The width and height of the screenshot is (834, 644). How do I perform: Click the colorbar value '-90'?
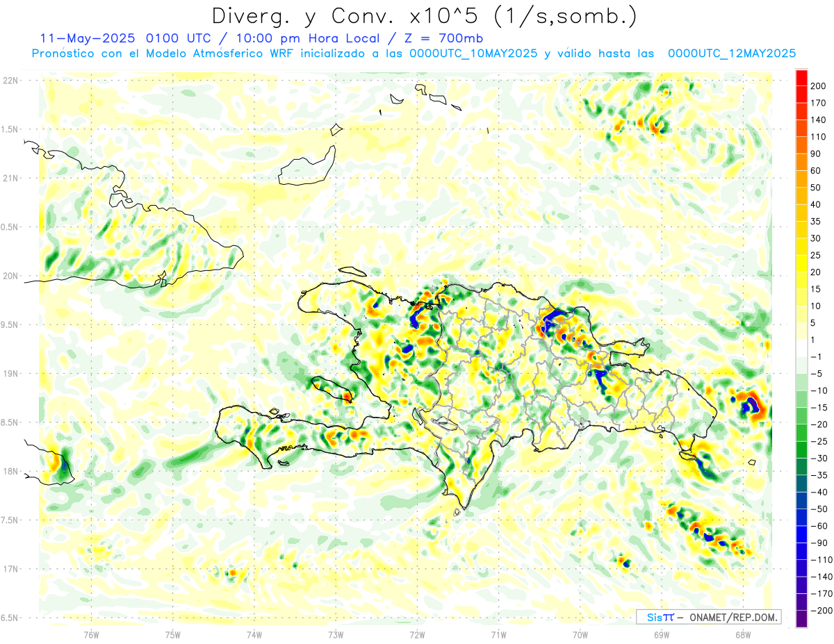pyautogui.click(x=819, y=544)
